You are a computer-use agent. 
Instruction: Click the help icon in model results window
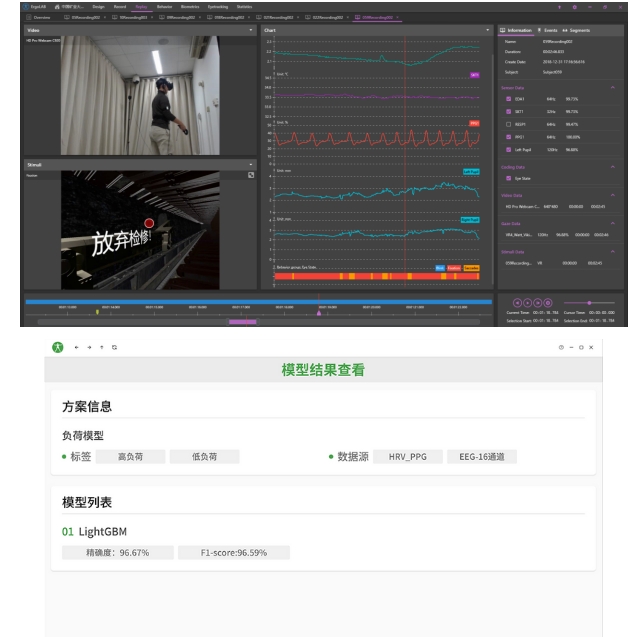click(561, 347)
